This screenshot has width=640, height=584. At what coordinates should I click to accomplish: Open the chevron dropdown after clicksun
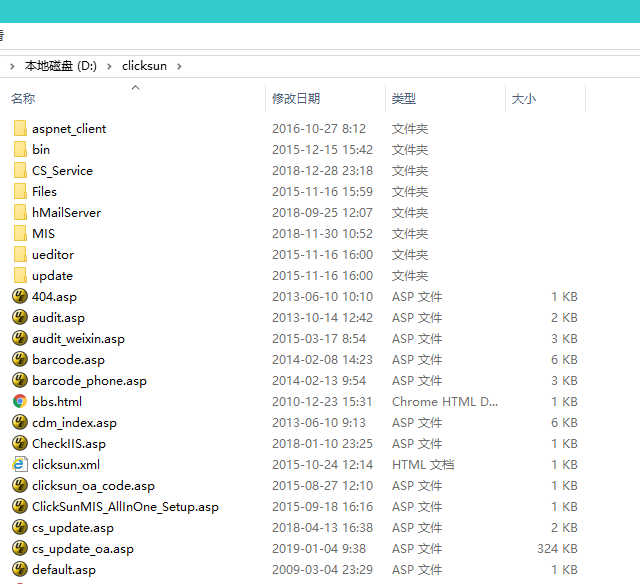178,66
